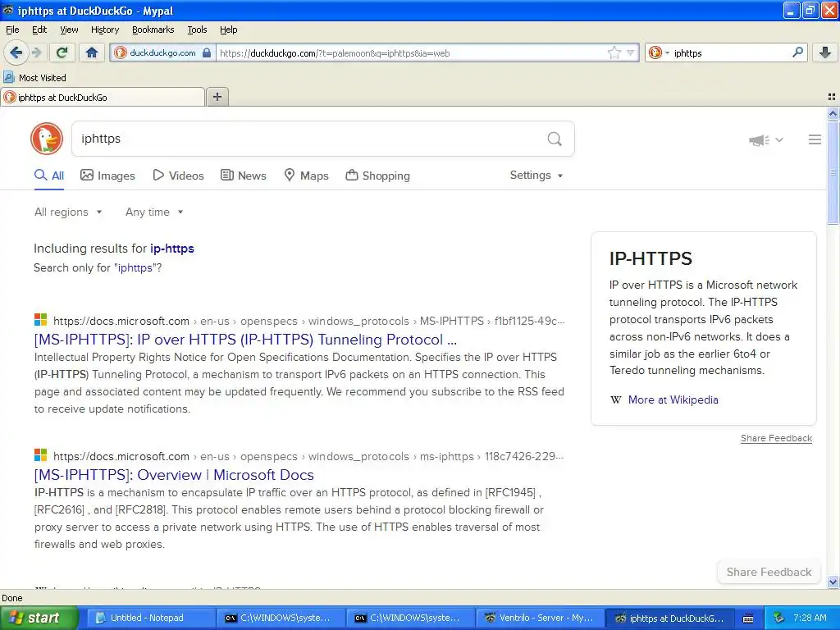Click the DuckDuckGo duck logo
The width and height of the screenshot is (840, 630).
coord(47,139)
